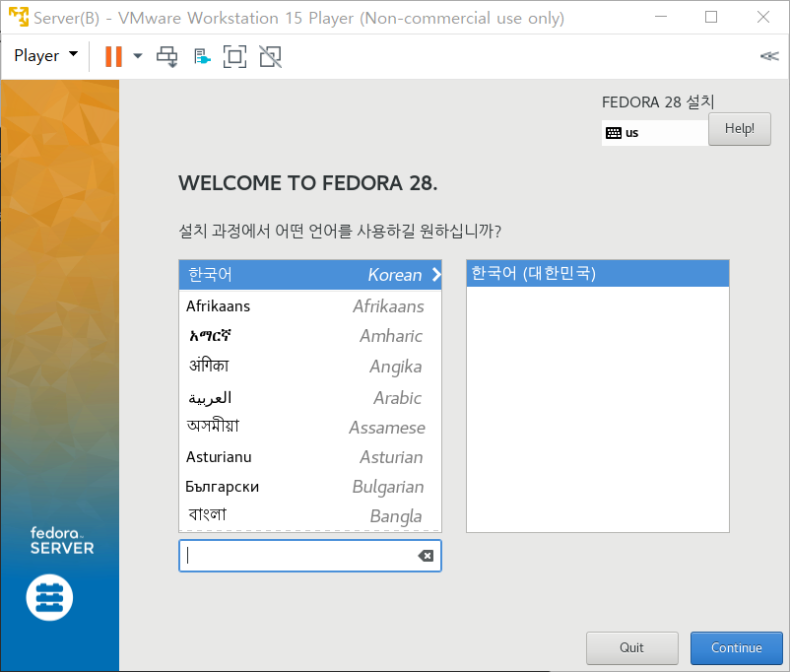The height and width of the screenshot is (672, 790).
Task: Choose Bangla from language list
Action: 310,515
